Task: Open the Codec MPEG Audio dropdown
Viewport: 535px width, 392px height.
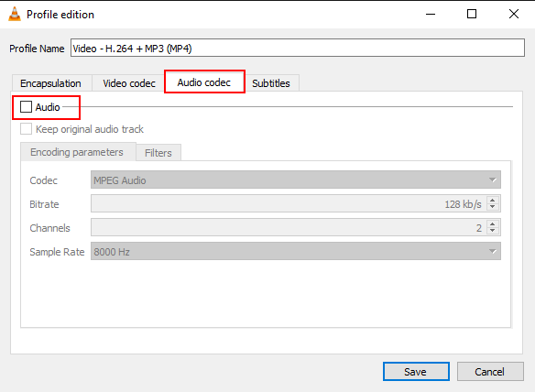Action: (x=296, y=180)
